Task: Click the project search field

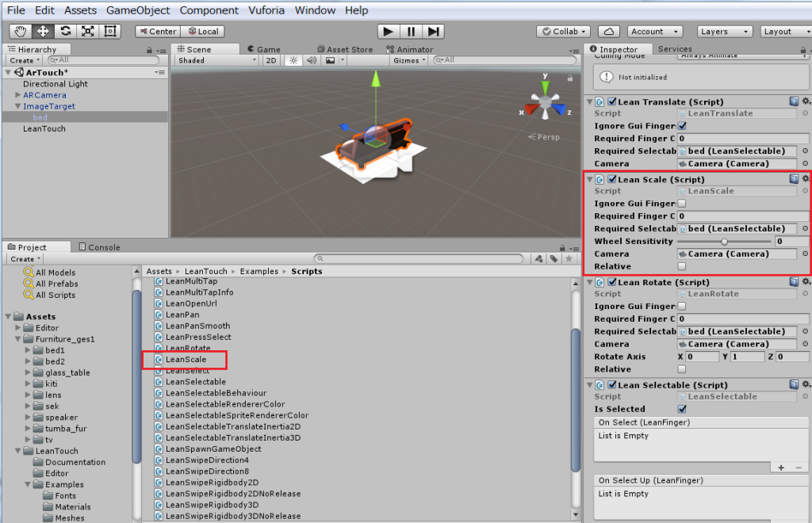Action: pos(419,258)
